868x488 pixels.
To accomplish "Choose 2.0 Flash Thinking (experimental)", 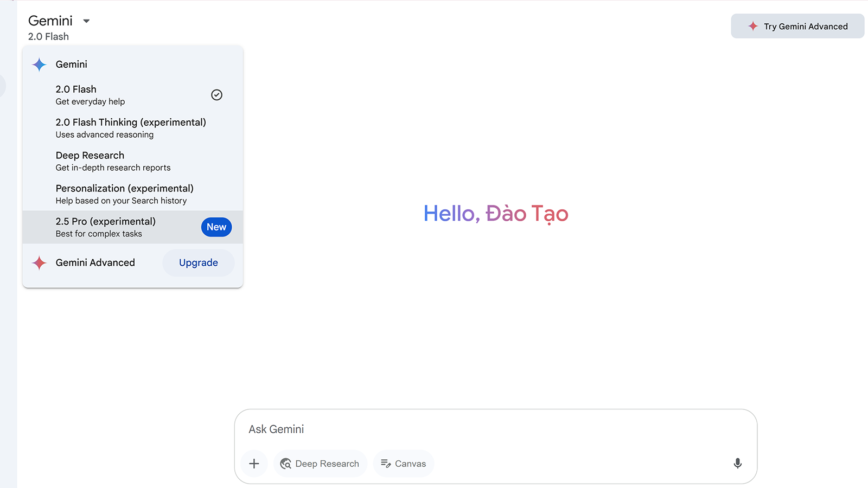I will [133, 128].
